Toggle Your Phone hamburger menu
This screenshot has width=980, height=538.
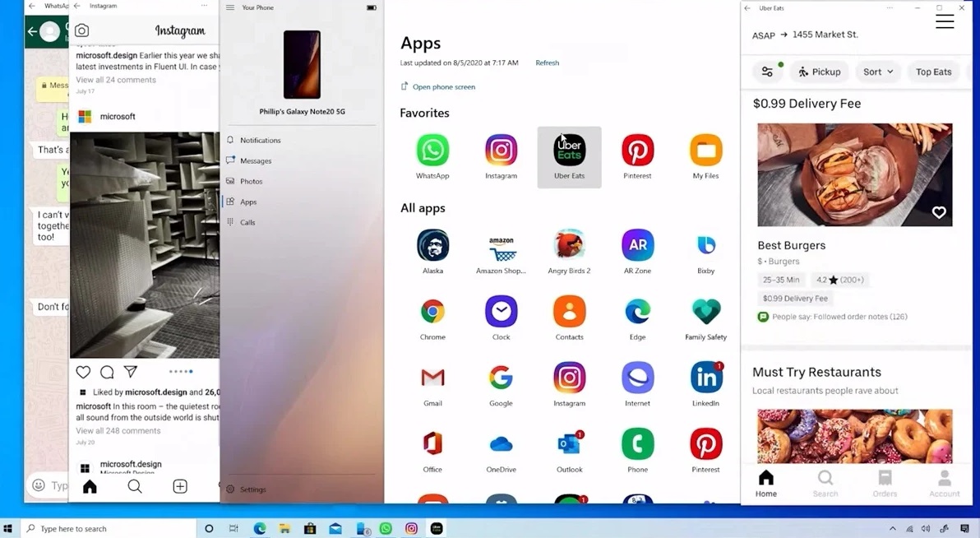(x=230, y=7)
